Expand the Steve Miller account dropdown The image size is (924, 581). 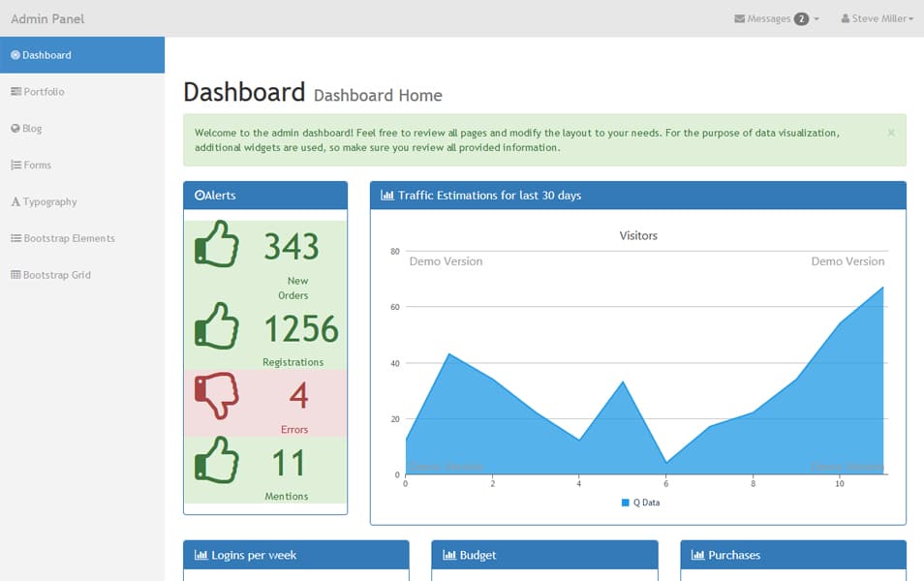click(x=877, y=18)
